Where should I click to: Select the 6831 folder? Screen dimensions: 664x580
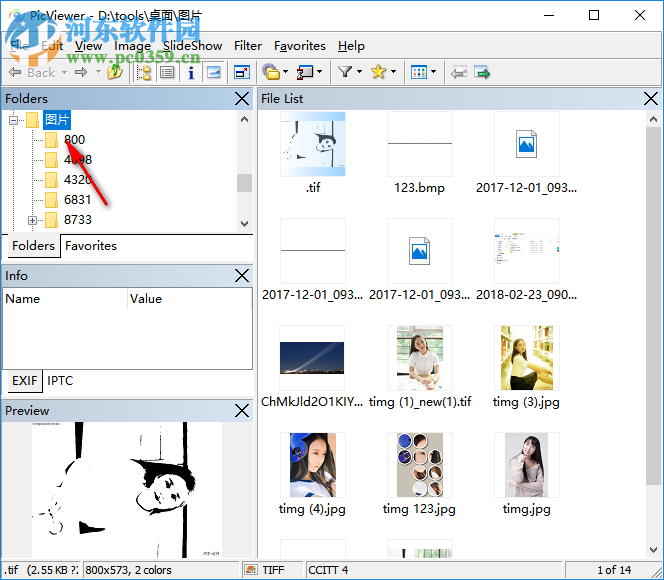(x=78, y=200)
